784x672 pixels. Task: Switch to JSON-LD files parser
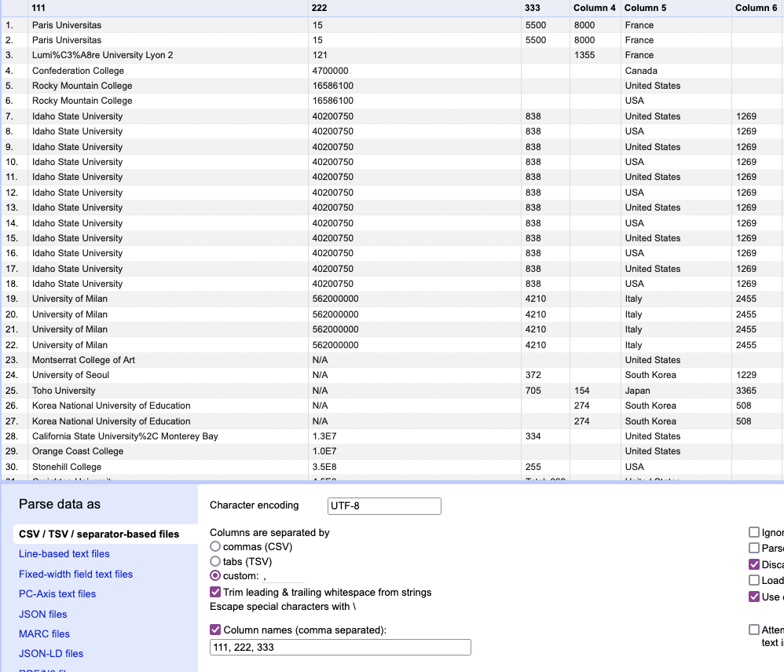coord(51,653)
